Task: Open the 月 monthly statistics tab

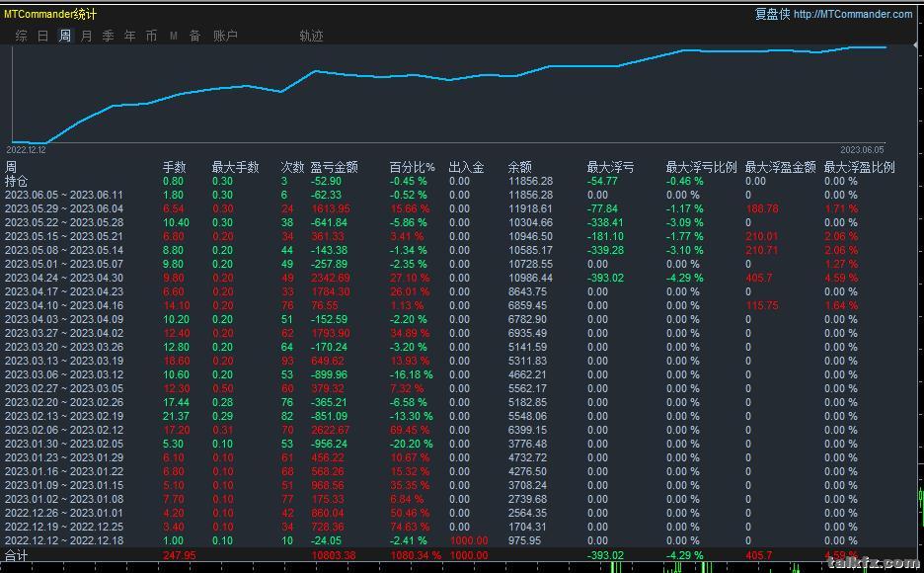Action: (x=86, y=36)
